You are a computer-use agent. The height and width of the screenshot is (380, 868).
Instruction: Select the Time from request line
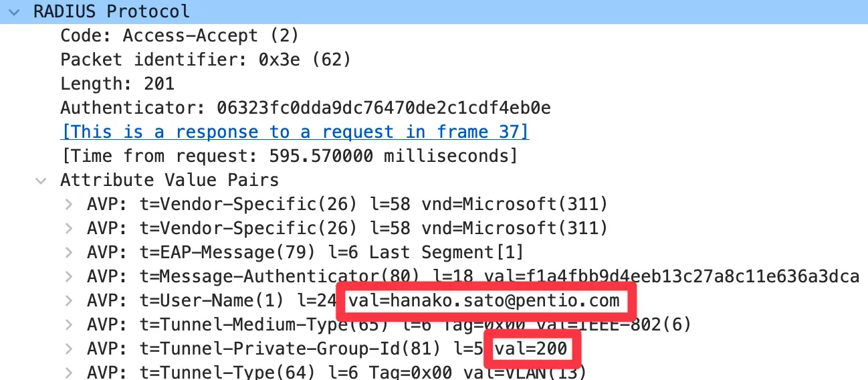(x=289, y=156)
